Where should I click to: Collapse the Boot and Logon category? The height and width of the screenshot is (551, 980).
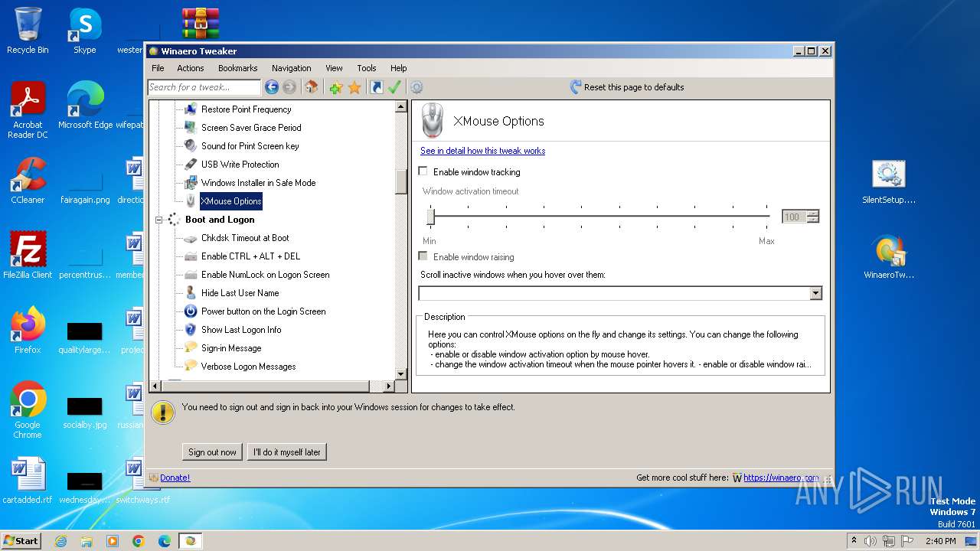click(x=159, y=220)
